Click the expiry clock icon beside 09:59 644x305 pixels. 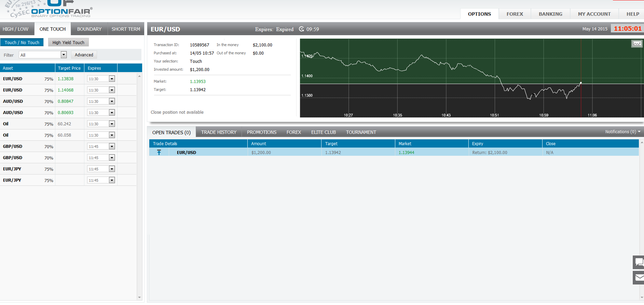coord(301,29)
